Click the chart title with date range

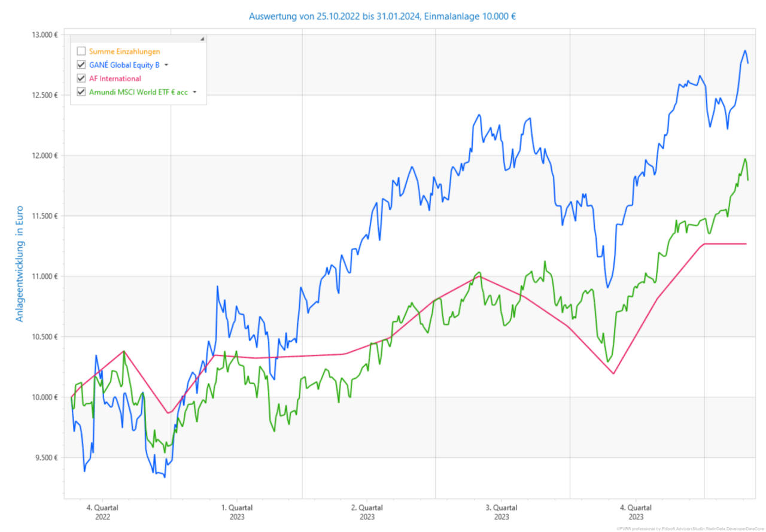382,16
